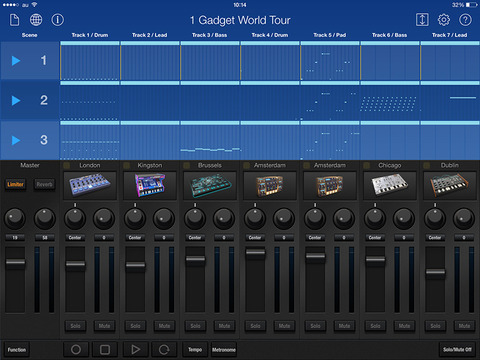Open the Function menu button
480x360 pixels.
tap(17, 349)
